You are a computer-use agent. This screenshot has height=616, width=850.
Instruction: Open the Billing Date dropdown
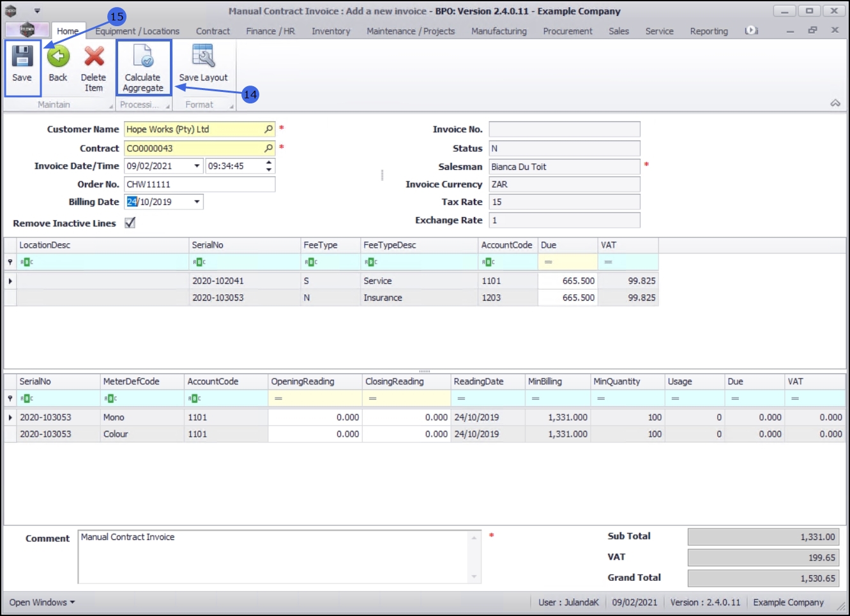pos(197,202)
